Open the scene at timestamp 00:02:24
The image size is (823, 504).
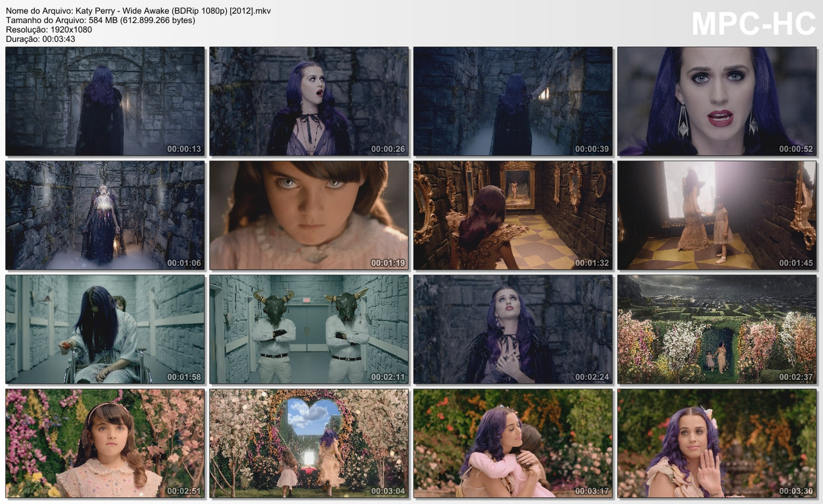[512, 329]
